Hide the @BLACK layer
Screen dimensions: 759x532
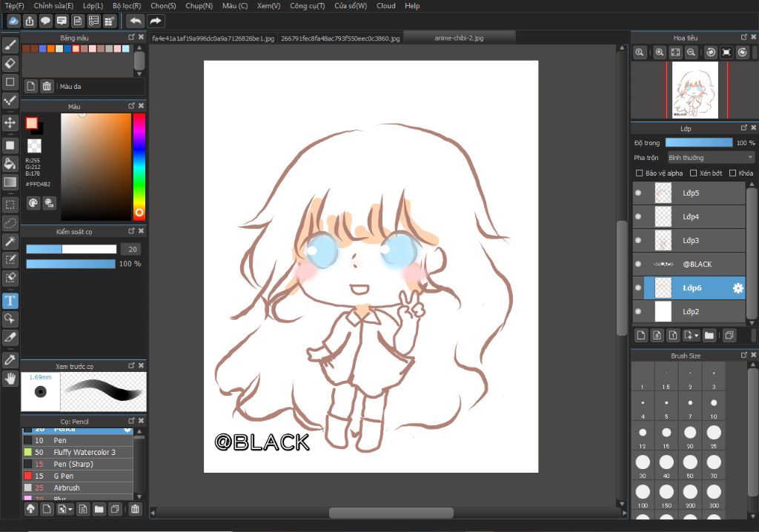[638, 264]
